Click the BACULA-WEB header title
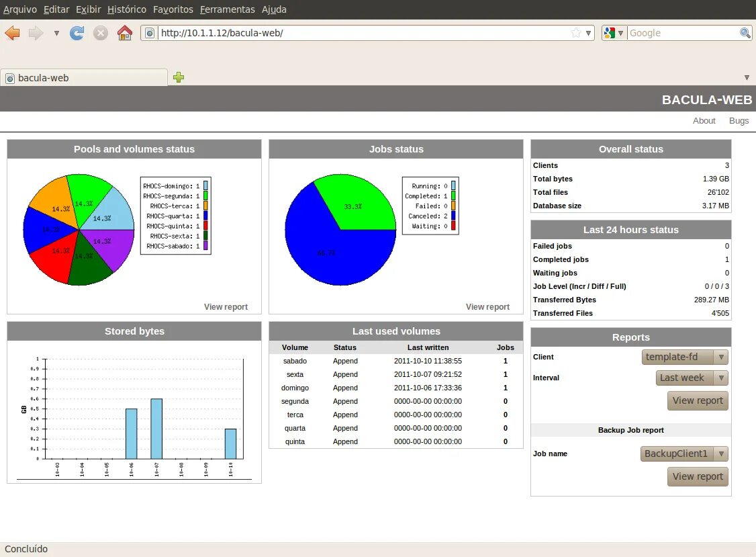This screenshot has width=756, height=557. (707, 99)
